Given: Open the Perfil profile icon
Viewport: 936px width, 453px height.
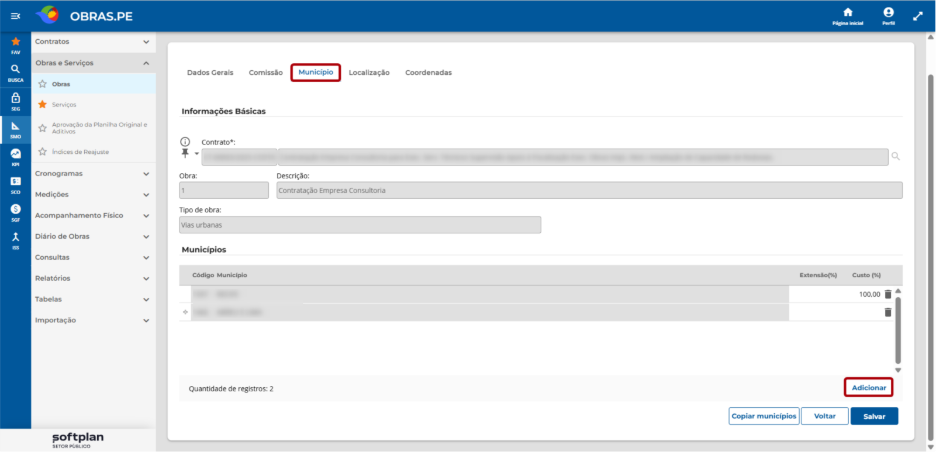Looking at the screenshot, I should (x=888, y=16).
